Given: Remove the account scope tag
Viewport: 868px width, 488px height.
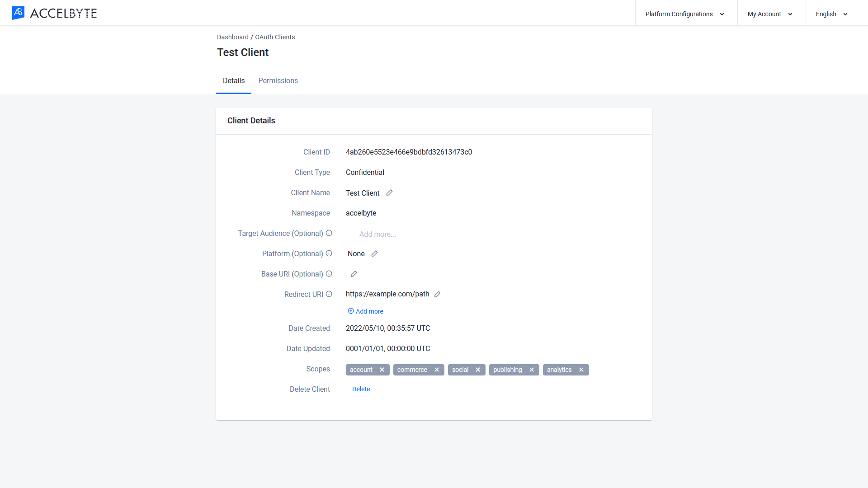Looking at the screenshot, I should tap(382, 370).
